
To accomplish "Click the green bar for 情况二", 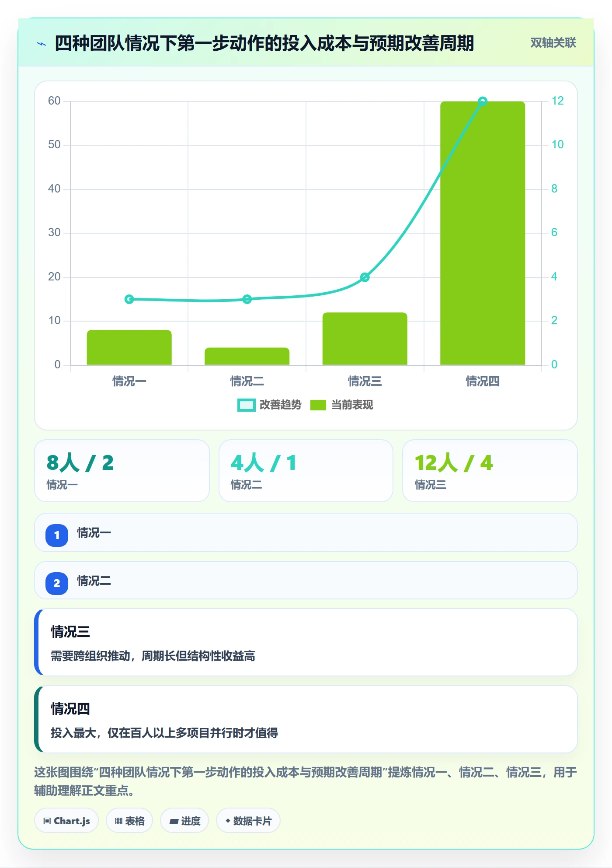I will pos(247,356).
